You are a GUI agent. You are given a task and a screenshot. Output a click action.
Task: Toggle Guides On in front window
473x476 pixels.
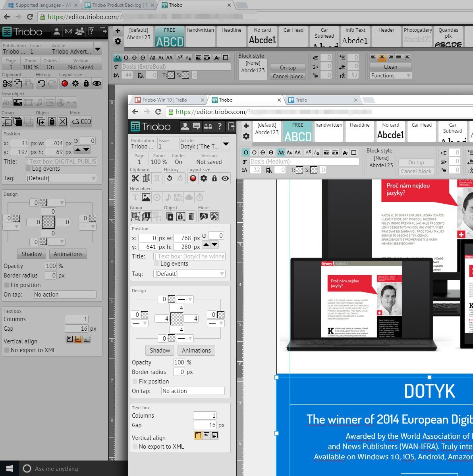pos(178,159)
